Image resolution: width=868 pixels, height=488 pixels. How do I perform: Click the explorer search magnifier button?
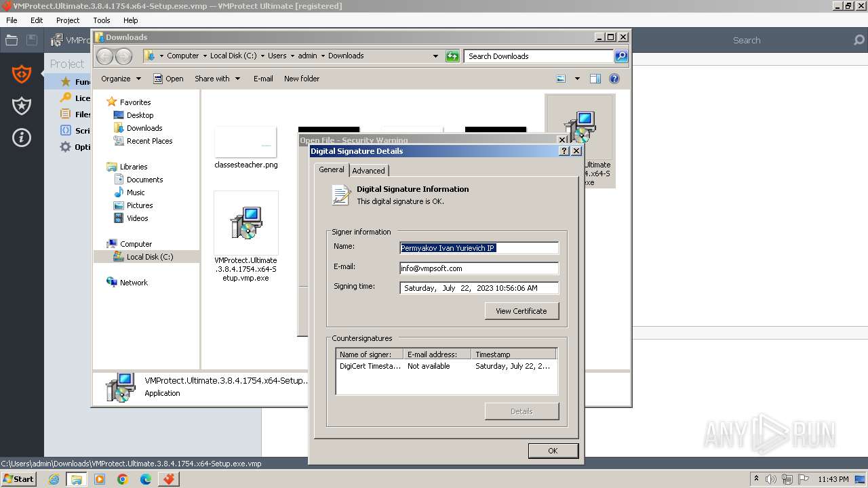click(620, 56)
